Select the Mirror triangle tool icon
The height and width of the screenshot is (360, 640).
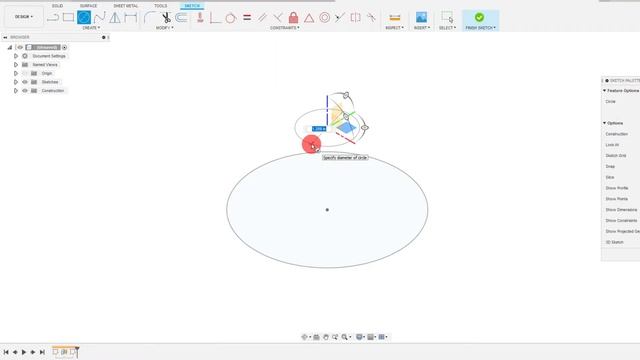tap(115, 18)
